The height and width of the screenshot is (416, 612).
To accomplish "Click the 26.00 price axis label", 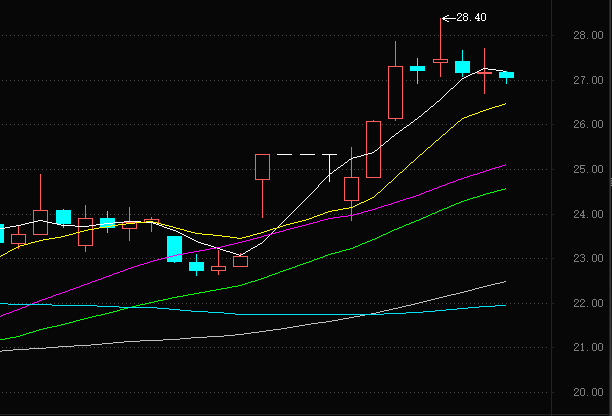I will (x=588, y=124).
